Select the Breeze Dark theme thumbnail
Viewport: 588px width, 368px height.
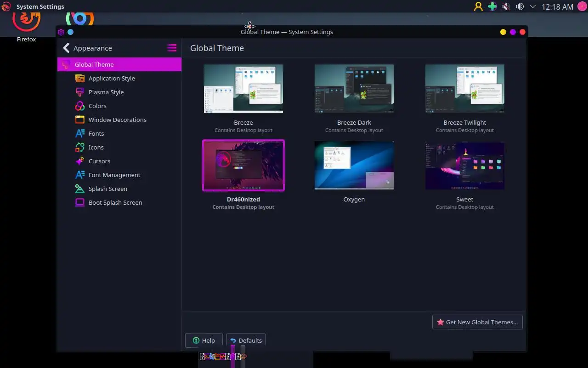354,88
